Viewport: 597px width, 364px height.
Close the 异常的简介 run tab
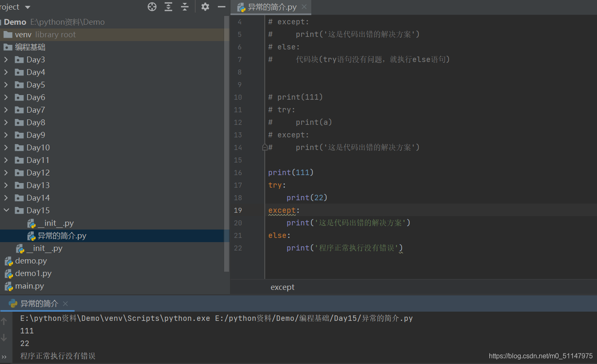pyautogui.click(x=65, y=304)
